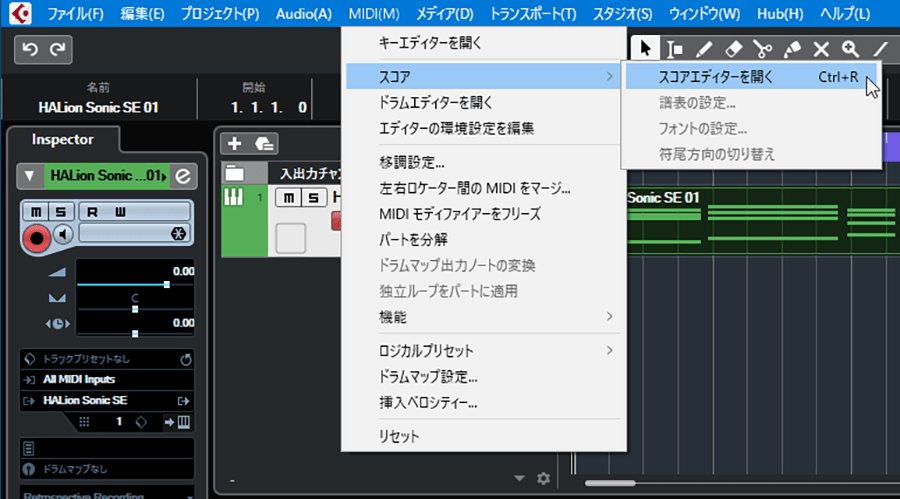Open the HALion Sonic SE output dropdown

point(107,401)
